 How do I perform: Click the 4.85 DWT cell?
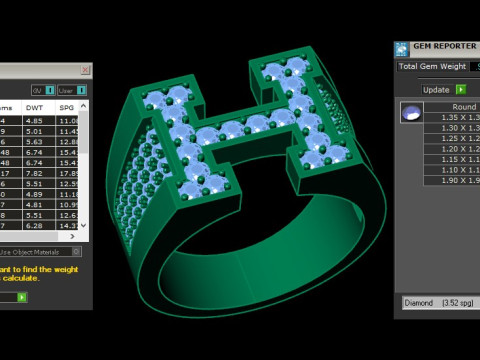[39, 121]
